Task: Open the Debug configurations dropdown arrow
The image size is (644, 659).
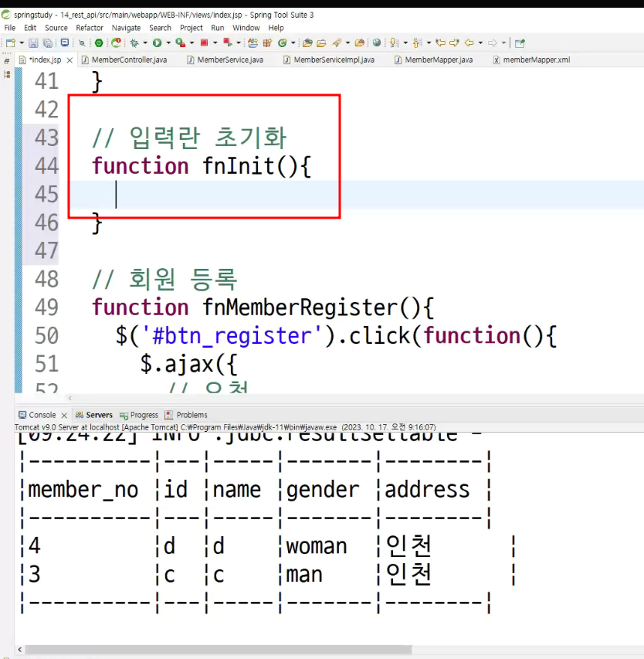Action: click(x=145, y=42)
